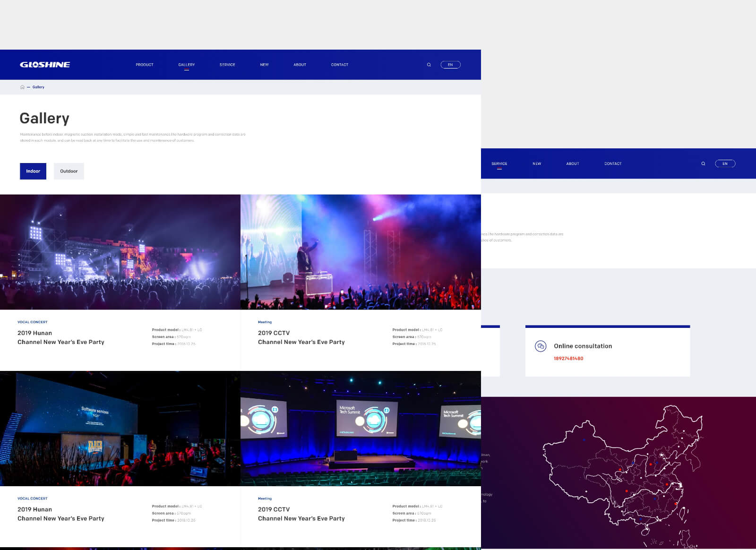Click the search icon in right navbar

(703, 163)
